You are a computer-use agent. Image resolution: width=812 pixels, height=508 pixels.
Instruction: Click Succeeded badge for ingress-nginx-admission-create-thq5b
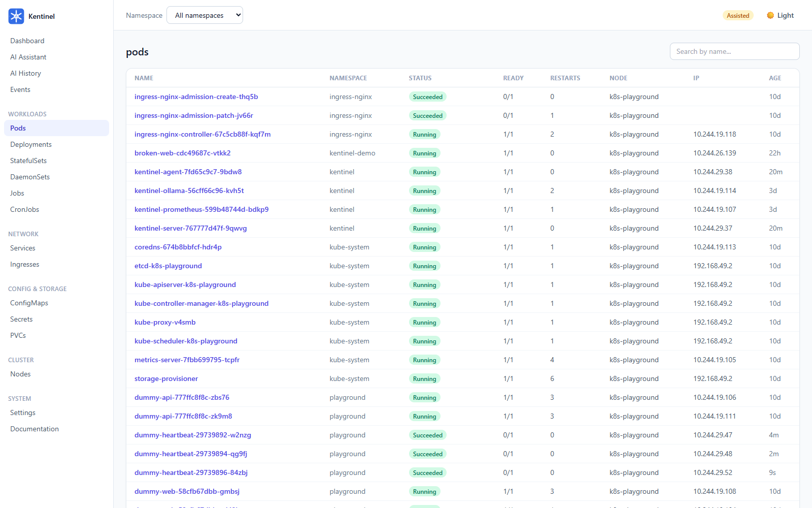[x=428, y=97]
